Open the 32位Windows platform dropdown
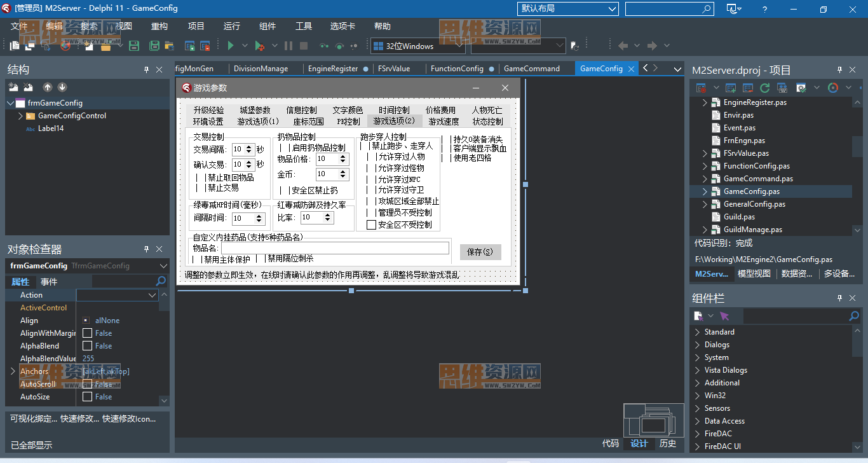This screenshot has width=868, height=463. click(417, 46)
